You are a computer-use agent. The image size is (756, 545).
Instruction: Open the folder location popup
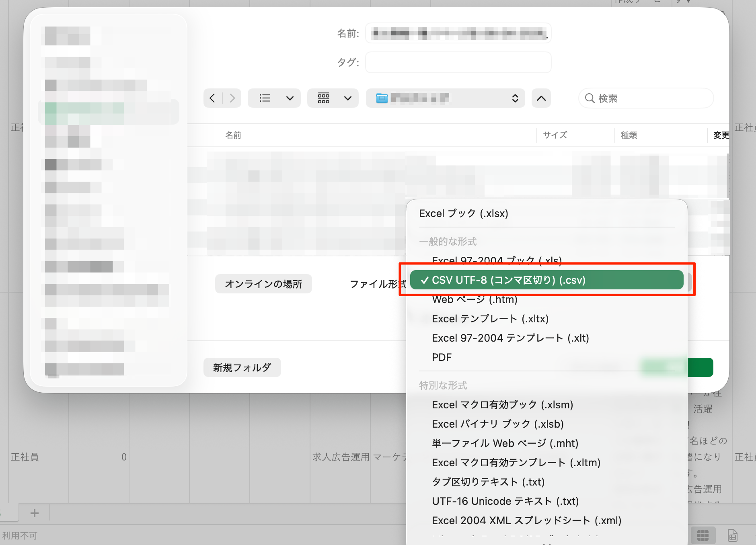(x=445, y=98)
